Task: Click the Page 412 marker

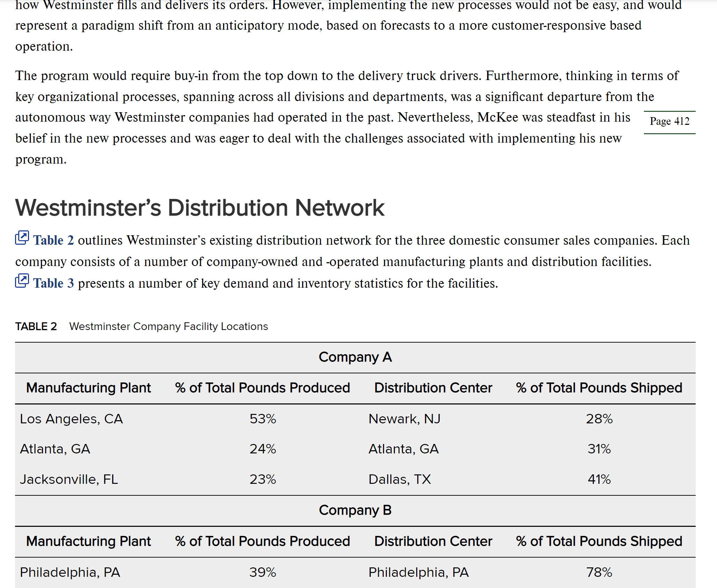Action: pyautogui.click(x=669, y=121)
